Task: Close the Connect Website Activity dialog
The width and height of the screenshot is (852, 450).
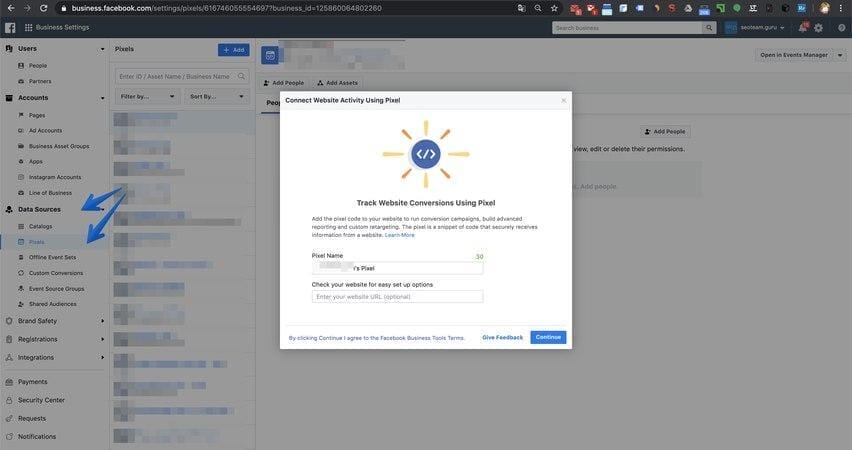Action: pos(563,100)
